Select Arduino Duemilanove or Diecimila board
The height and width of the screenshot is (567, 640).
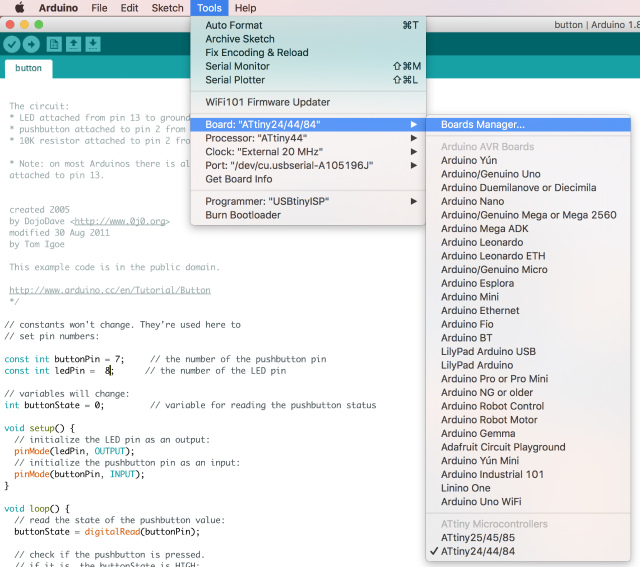coord(528,188)
